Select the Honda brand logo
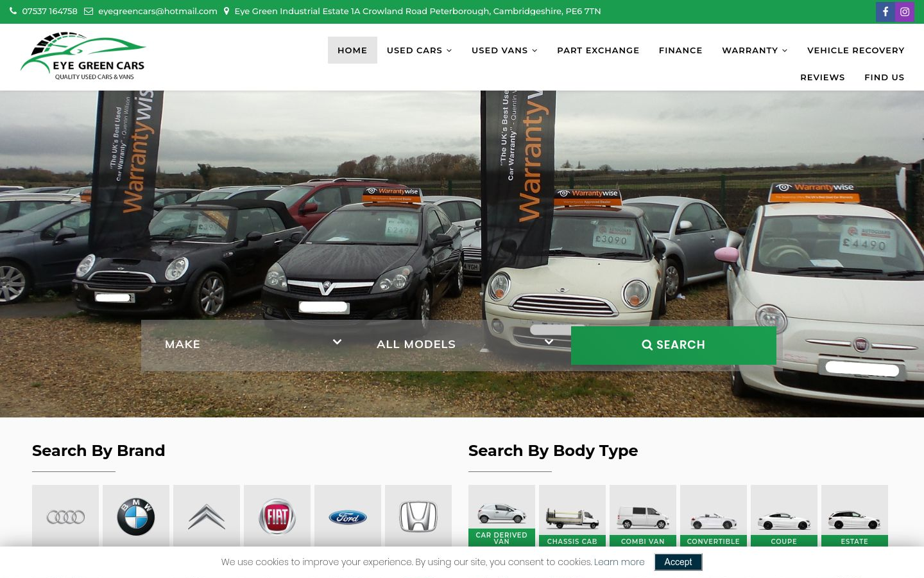Screen dimensions: 924x578 pos(418,516)
